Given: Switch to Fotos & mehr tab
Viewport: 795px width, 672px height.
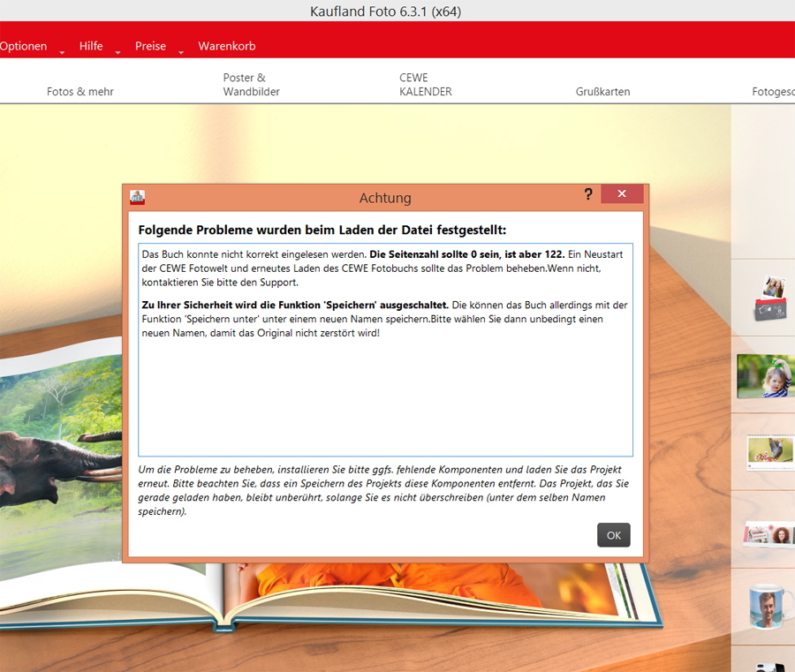Looking at the screenshot, I should [80, 92].
